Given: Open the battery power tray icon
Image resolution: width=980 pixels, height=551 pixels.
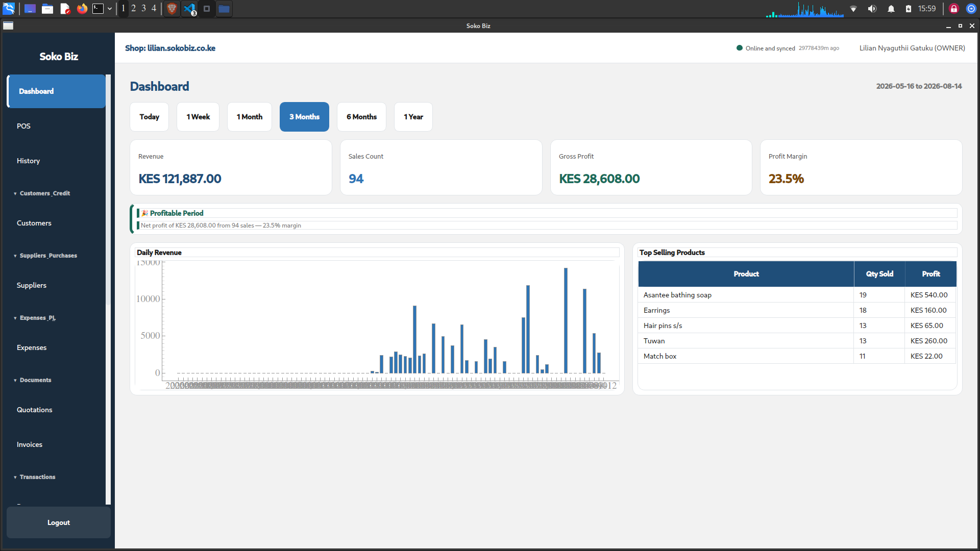Looking at the screenshot, I should click(909, 9).
